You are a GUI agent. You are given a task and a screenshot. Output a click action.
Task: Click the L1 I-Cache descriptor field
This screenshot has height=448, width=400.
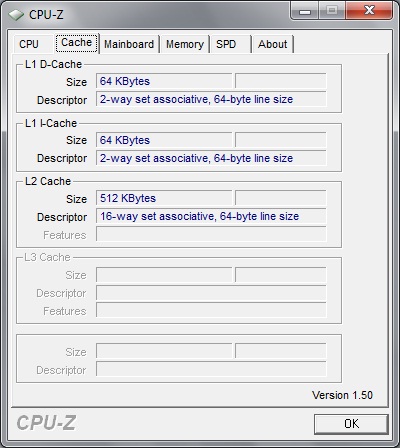211,158
